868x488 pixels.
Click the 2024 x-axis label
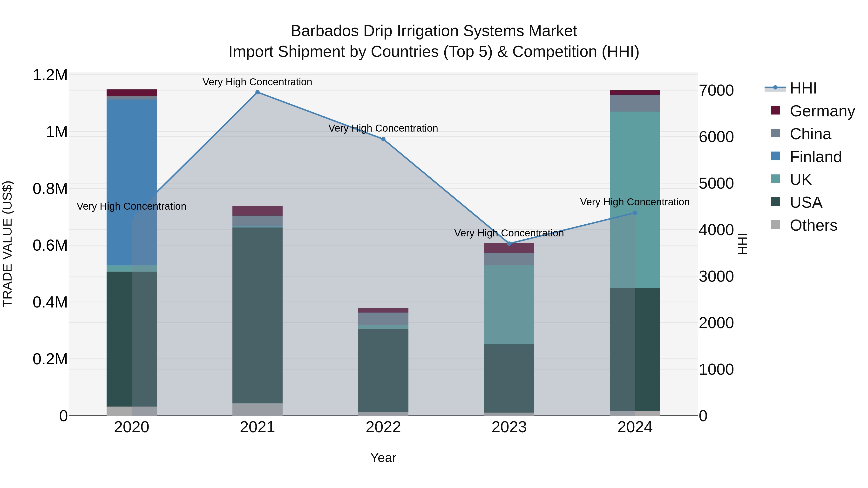click(635, 427)
